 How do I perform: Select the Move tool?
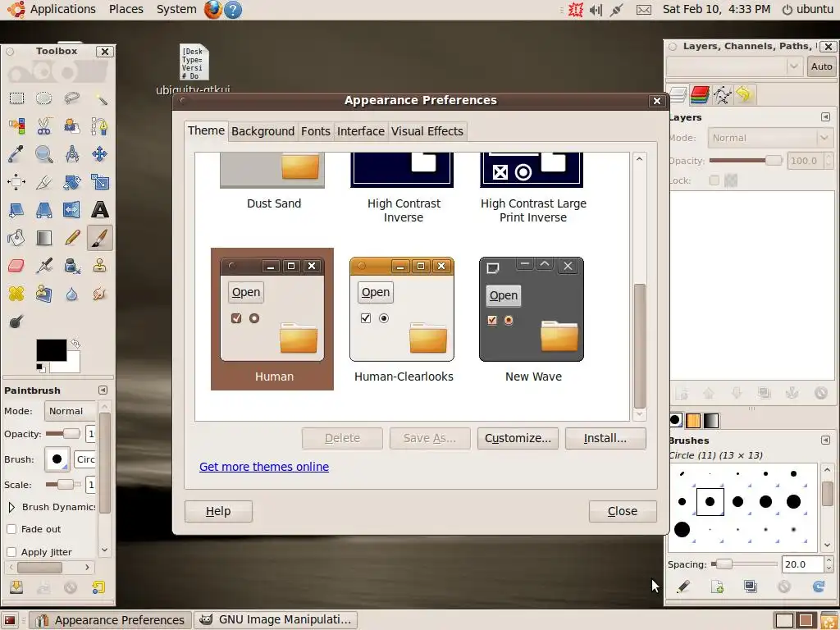[x=99, y=154]
